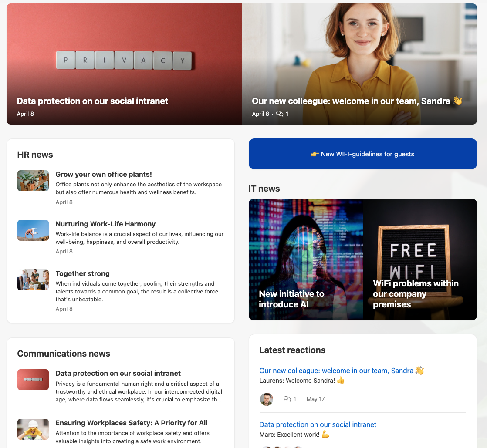Click 'Communications news' heading
This screenshot has width=487, height=448.
64,354
